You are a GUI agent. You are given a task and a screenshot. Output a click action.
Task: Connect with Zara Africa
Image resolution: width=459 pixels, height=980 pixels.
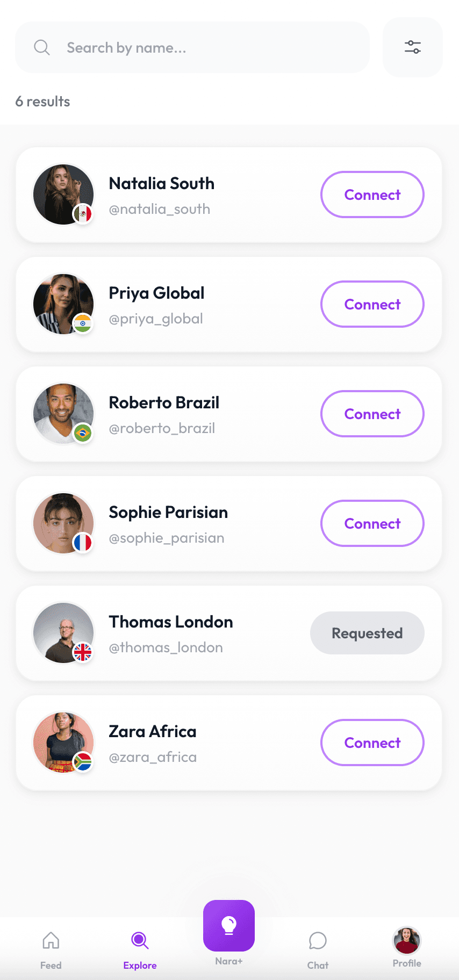(x=372, y=743)
